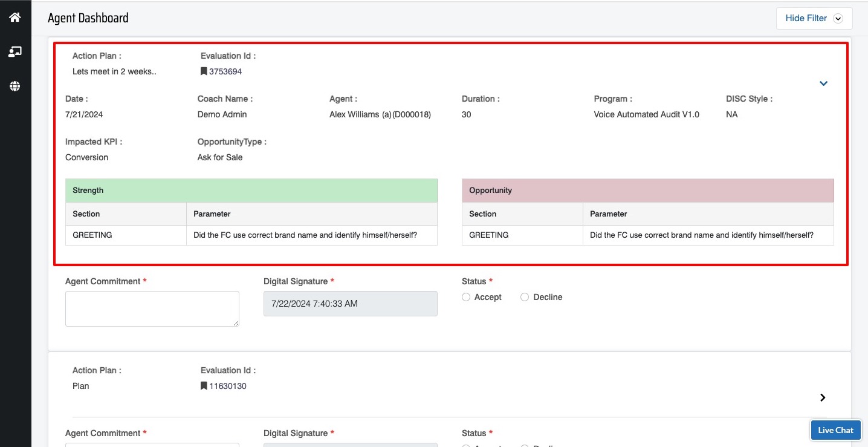The image size is (868, 447).
Task: Click the circled arrow in Hide Filter
Action: click(838, 19)
